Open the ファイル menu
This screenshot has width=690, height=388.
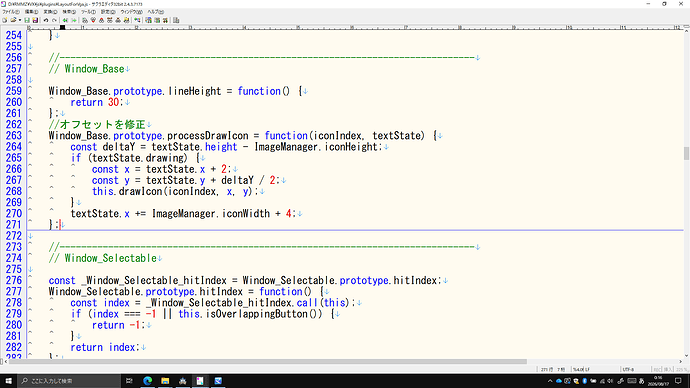pos(11,12)
